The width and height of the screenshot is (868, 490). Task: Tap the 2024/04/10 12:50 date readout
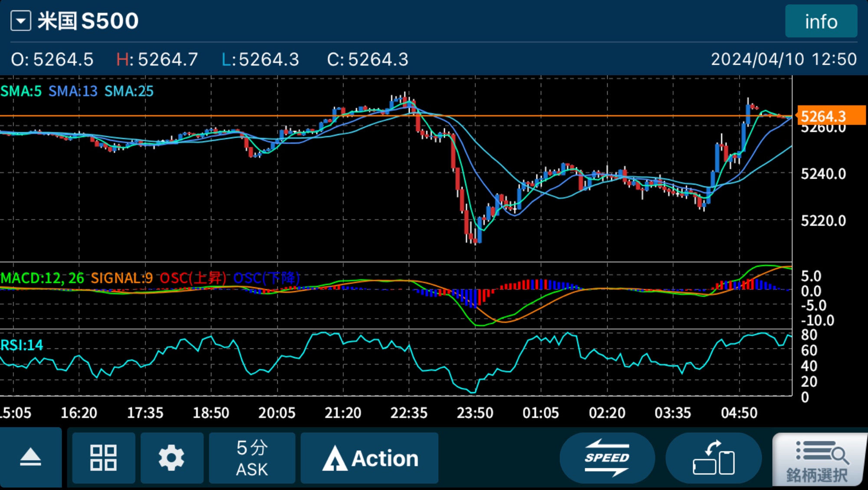(x=783, y=59)
